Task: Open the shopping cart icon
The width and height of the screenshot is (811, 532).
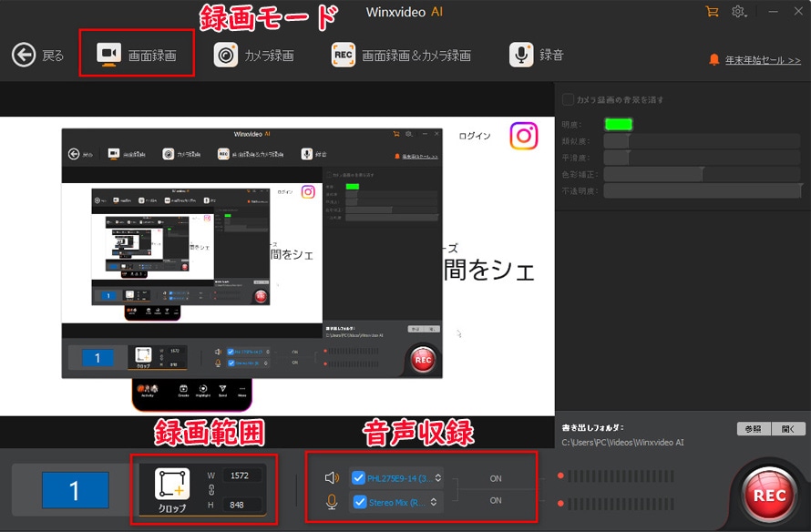Action: [712, 12]
